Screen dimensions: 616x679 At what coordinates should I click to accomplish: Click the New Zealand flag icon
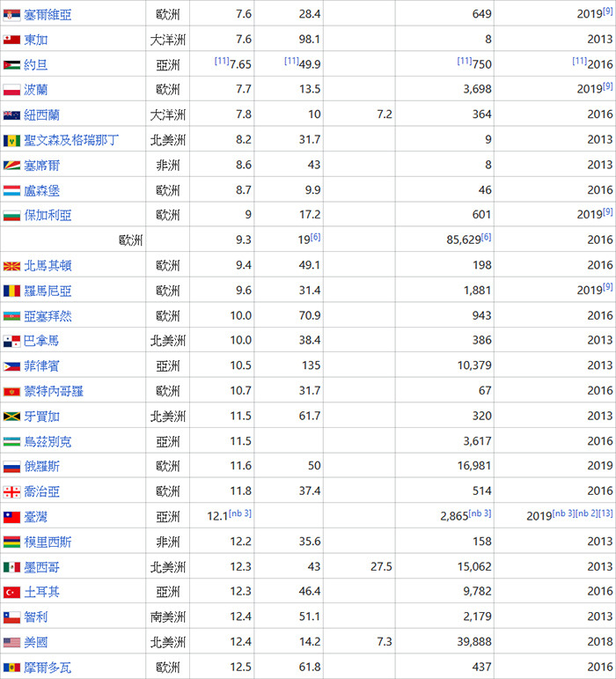11,115
